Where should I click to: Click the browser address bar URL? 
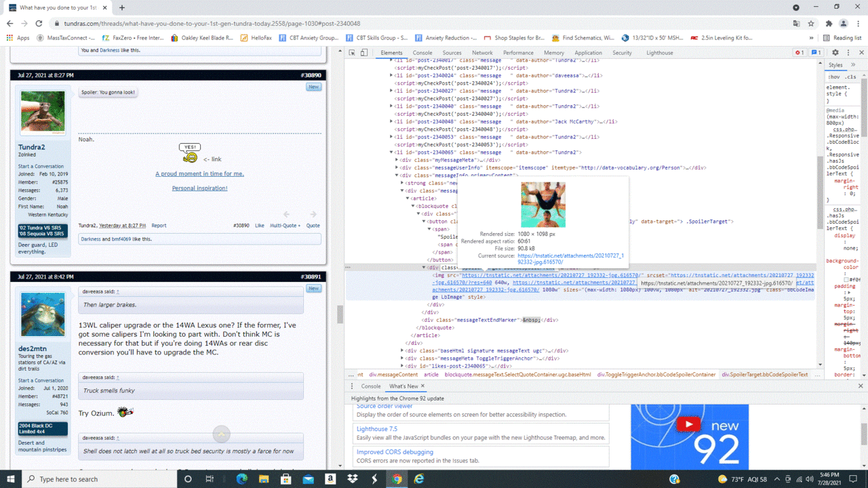(x=212, y=23)
